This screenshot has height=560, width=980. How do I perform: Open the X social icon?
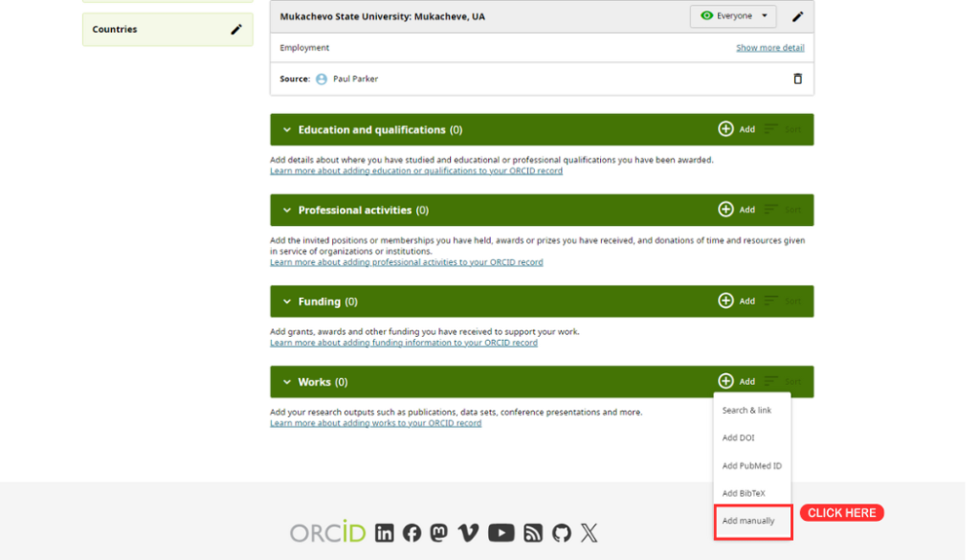(x=589, y=532)
